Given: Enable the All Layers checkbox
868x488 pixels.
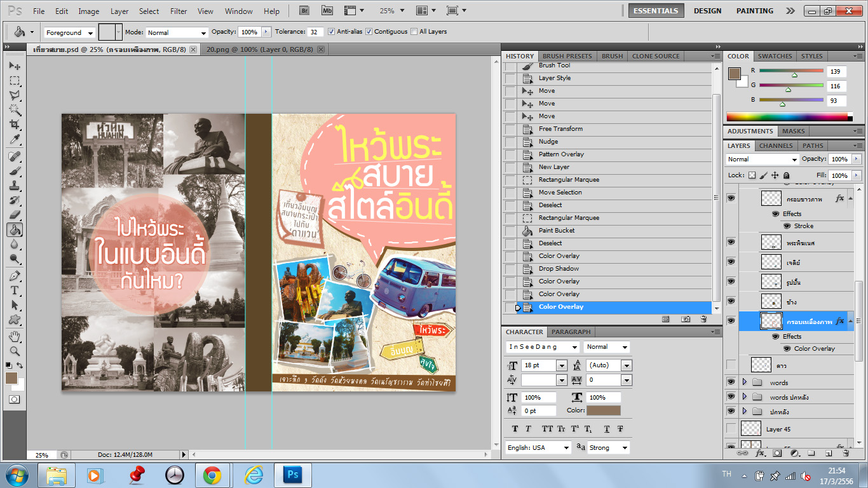Looking at the screenshot, I should tap(414, 32).
